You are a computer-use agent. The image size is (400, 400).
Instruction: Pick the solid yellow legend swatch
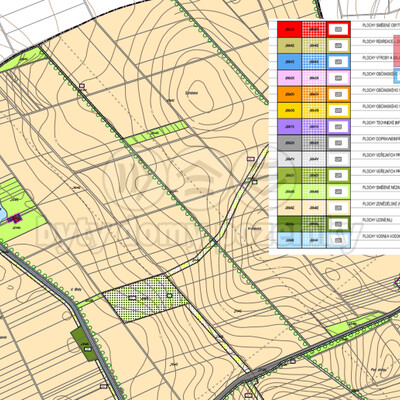(x=290, y=111)
